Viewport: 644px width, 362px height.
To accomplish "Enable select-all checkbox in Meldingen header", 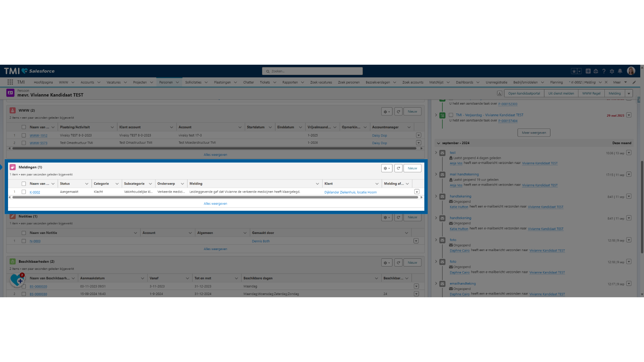I will pyautogui.click(x=23, y=183).
